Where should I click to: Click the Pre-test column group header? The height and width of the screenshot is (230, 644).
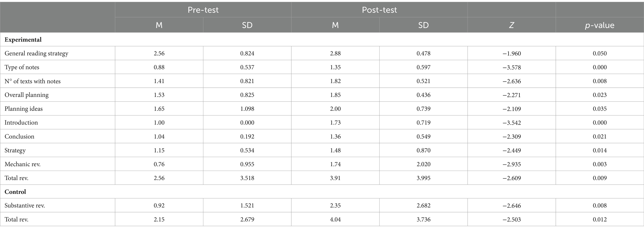[203, 10]
